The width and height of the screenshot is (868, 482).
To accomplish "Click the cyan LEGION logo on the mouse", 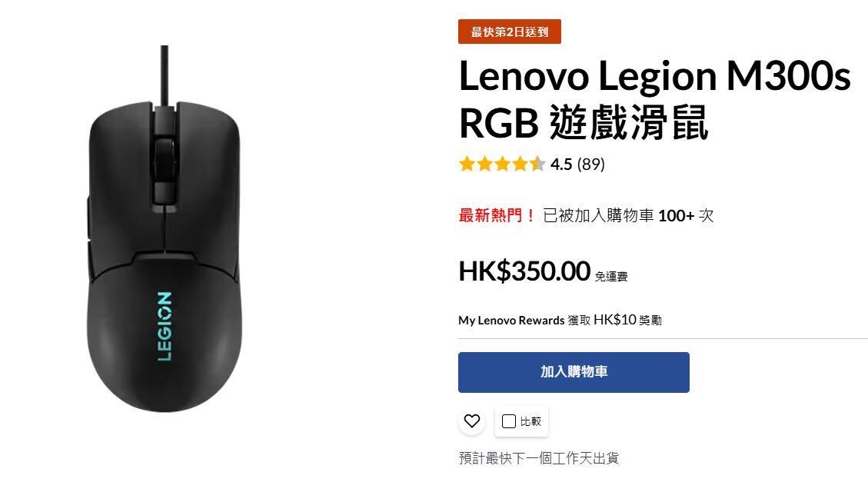I will [165, 327].
